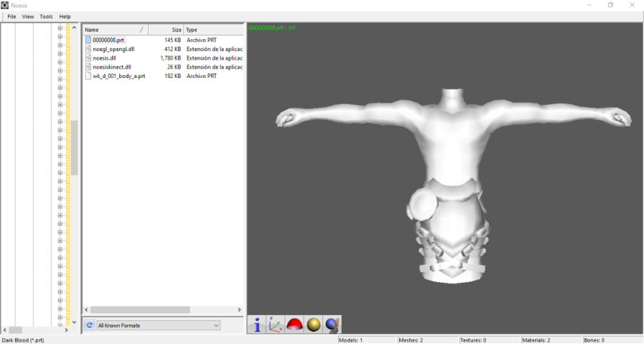Screen dimensions: 644x344
Task: Click the refresh icon beside format filter
Action: 90,325
